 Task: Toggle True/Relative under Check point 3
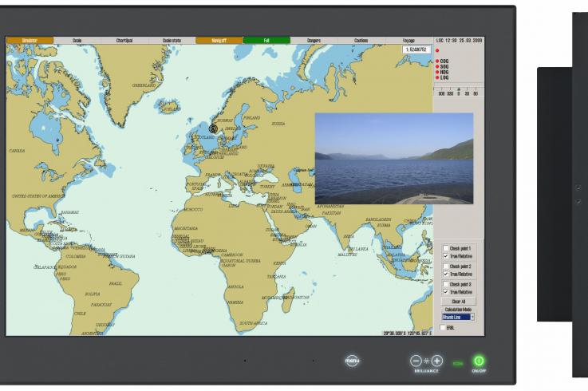pos(445,292)
